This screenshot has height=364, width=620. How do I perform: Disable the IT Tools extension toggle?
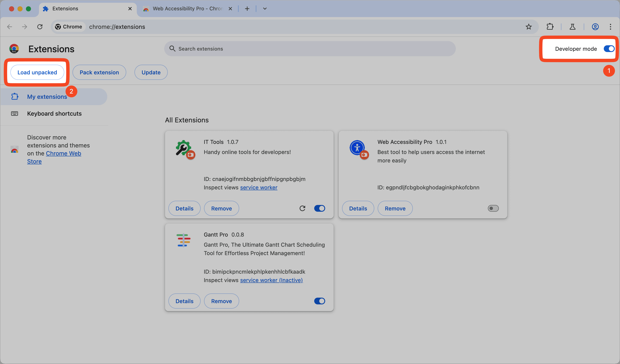320,208
